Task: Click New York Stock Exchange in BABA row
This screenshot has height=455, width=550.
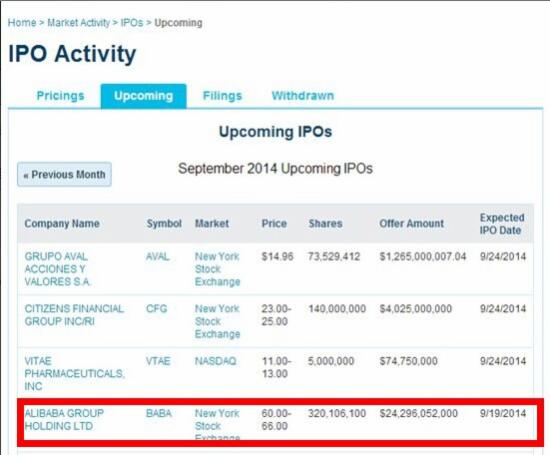Action: pyautogui.click(x=217, y=424)
